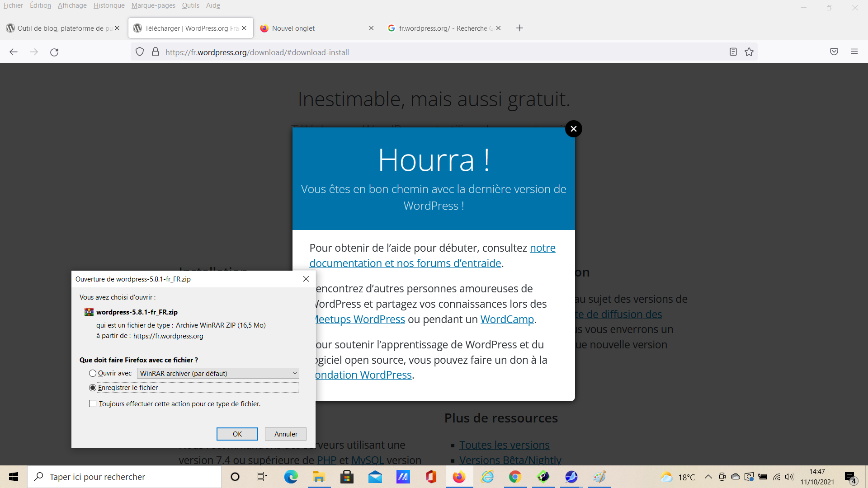868x488 pixels.
Task: Open 'Versions Bêta/Nightly' link
Action: click(510, 460)
